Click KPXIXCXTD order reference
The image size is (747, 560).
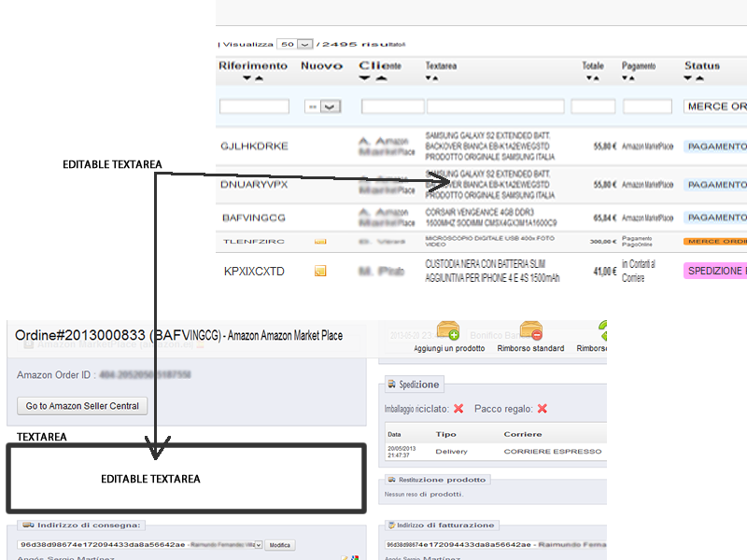point(254,272)
